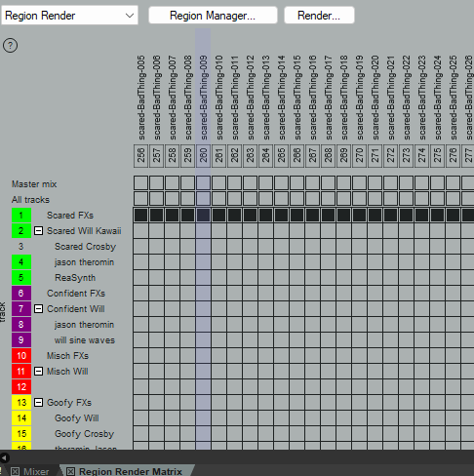Select region number box 266
The width and height of the screenshot is (474, 476).
point(296,156)
